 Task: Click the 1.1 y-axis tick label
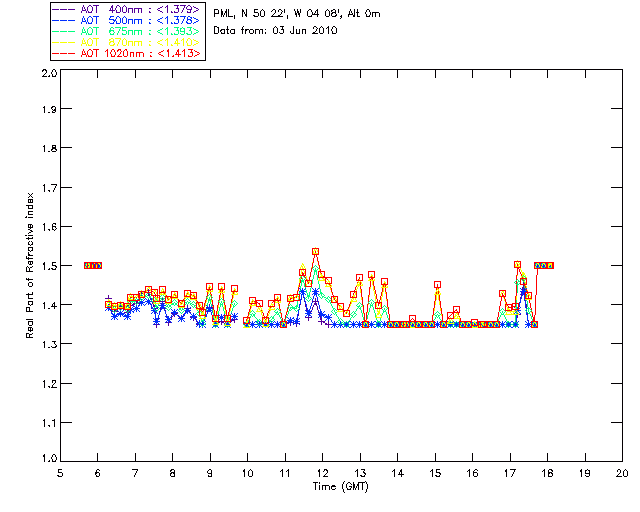[x=49, y=423]
